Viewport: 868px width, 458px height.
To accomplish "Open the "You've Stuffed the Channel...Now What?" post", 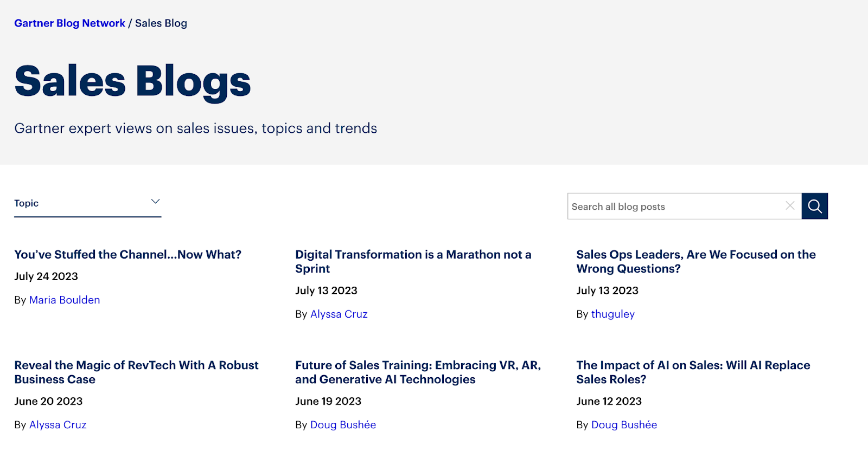I will [x=127, y=254].
